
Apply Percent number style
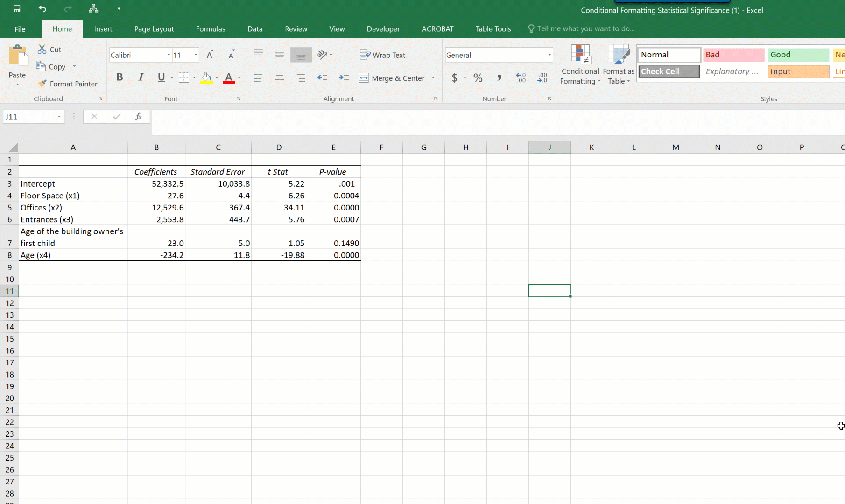[478, 78]
